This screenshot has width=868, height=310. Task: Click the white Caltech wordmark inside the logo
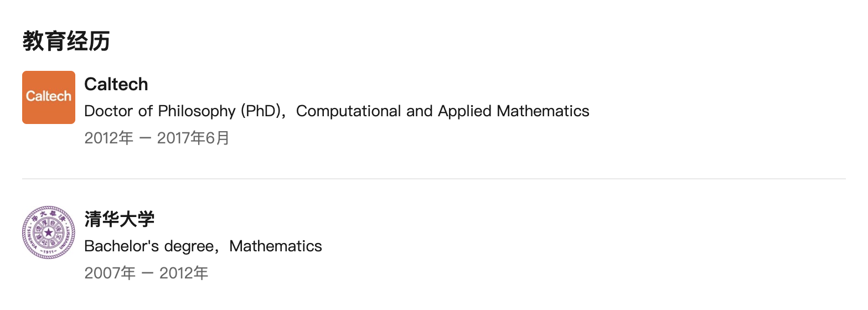[x=49, y=96]
